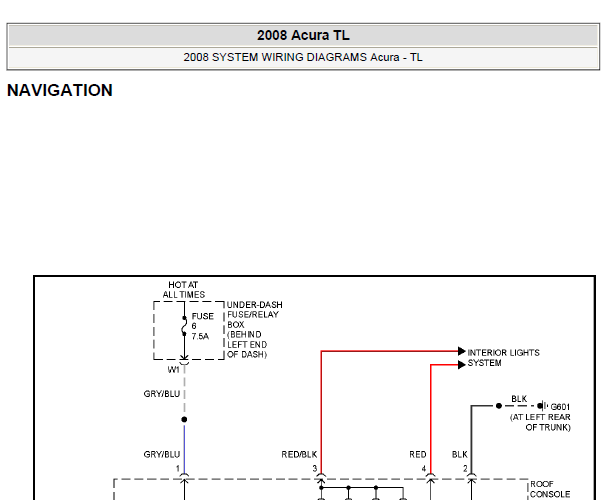Image resolution: width=616 pixels, height=500 pixels.
Task: Click lower arrowhead pointing to SYSTEM label
Action: click(x=462, y=364)
